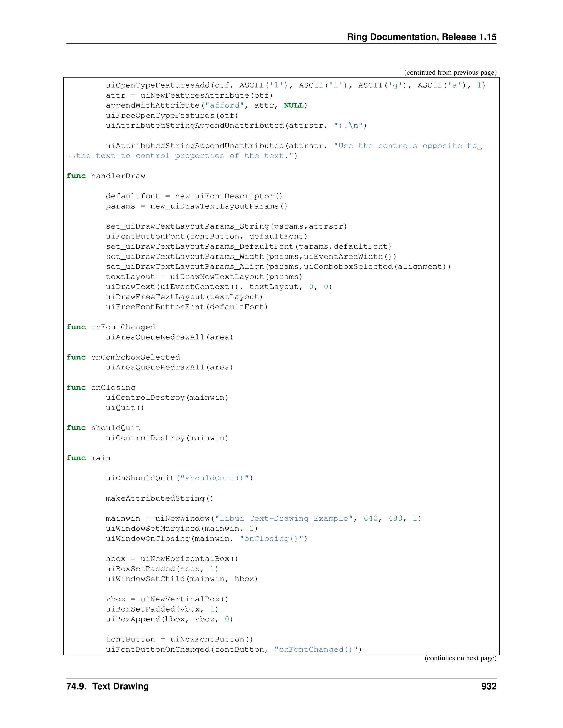Click the 'uiNewVerticalBox()' call
Screen dimensions: 563x728
[184, 599]
